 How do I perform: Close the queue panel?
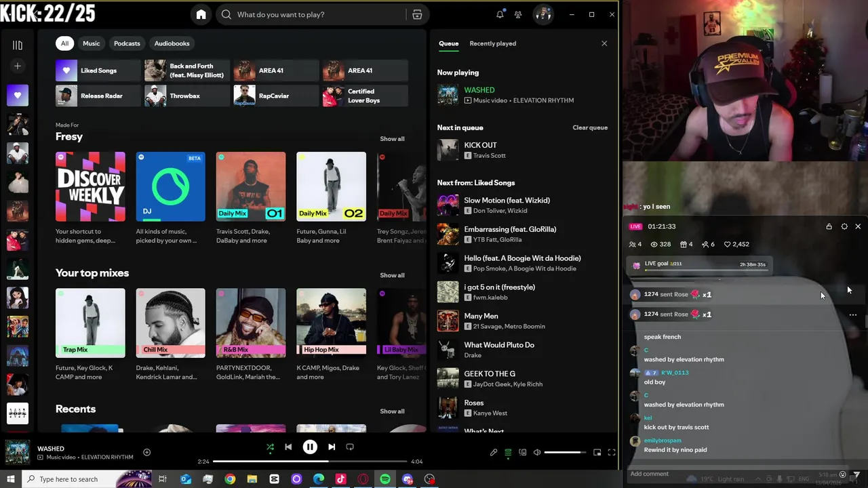[x=604, y=43]
